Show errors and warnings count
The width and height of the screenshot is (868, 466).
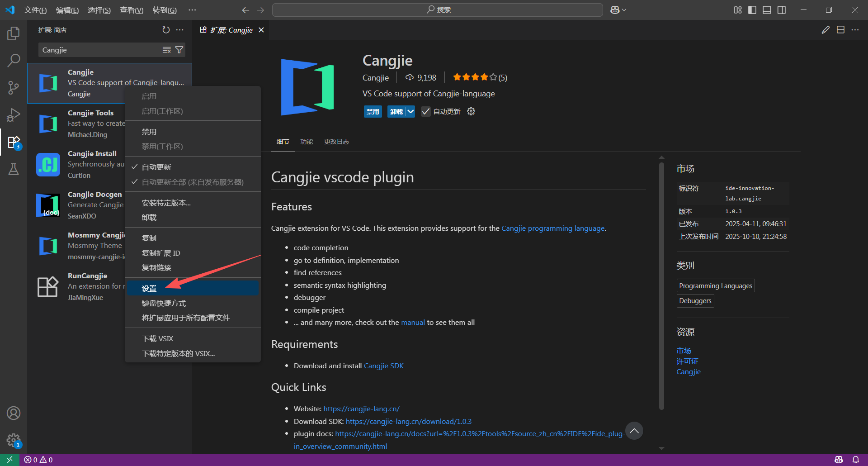coord(38,460)
